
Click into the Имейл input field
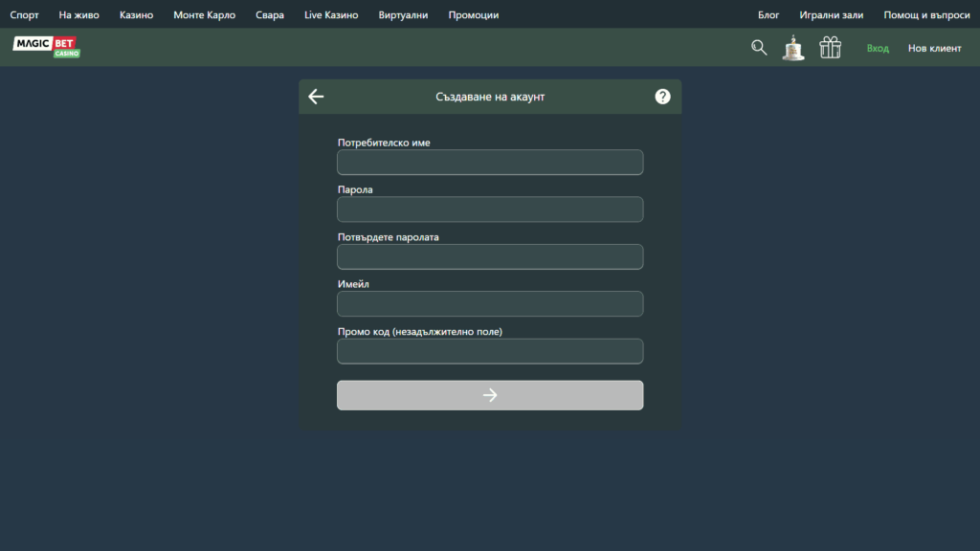(x=490, y=304)
